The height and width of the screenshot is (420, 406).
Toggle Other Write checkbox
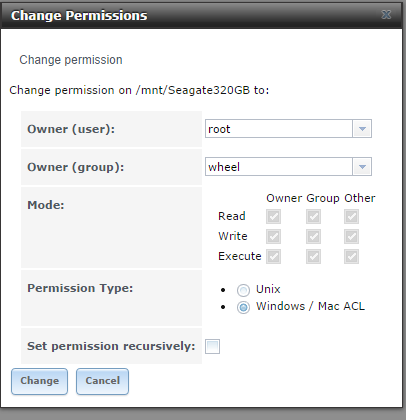coord(351,237)
